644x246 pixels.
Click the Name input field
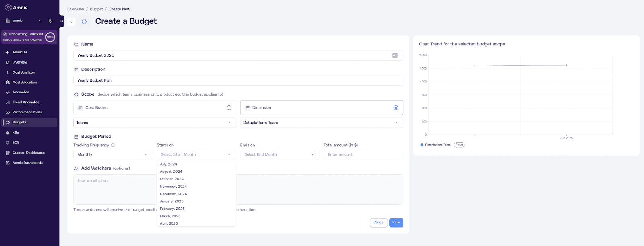point(238,55)
